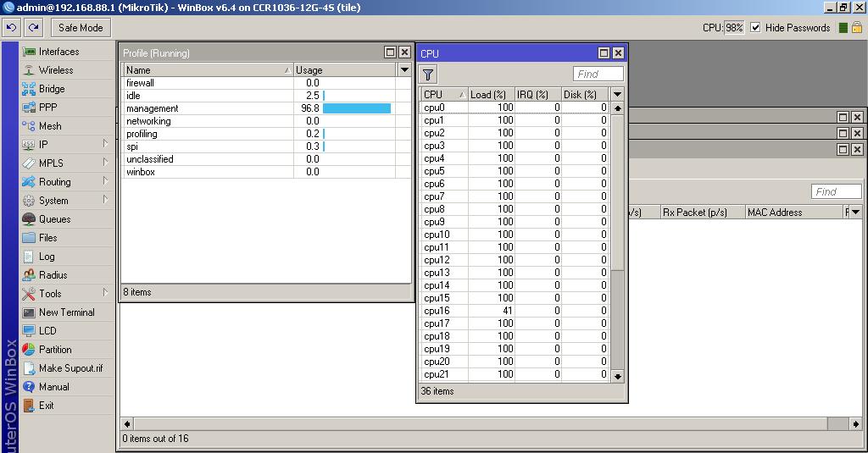This screenshot has width=868, height=453.
Task: Click the Make Supout.rif icon
Action: click(x=29, y=368)
